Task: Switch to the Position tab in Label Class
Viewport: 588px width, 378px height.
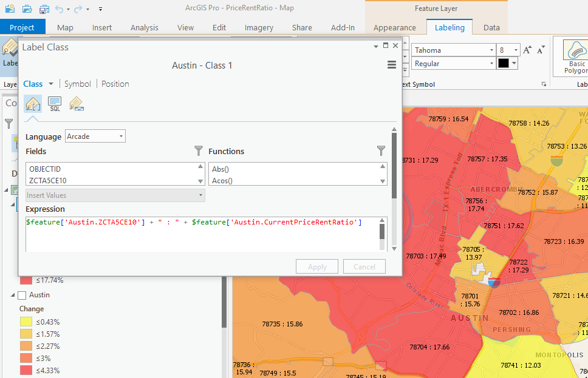Action: (x=115, y=84)
